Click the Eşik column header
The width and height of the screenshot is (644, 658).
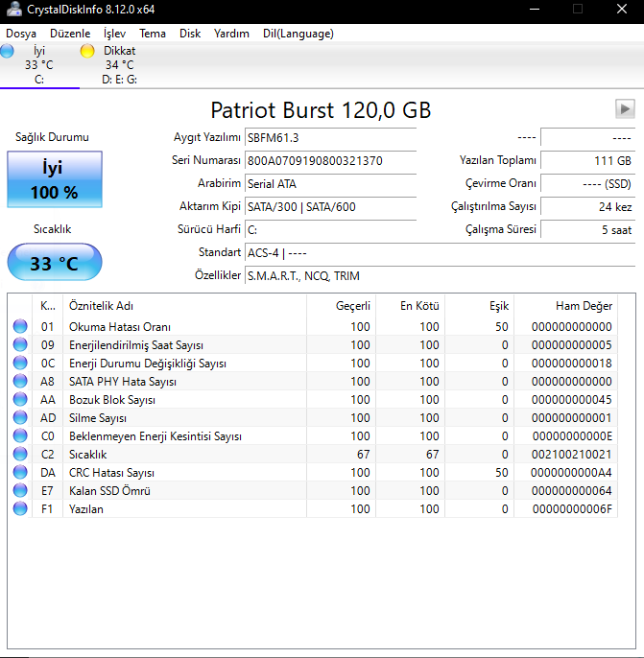tap(480, 306)
